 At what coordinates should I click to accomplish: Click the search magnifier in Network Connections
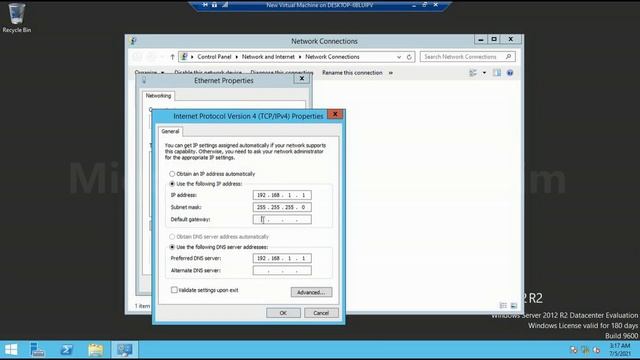508,57
